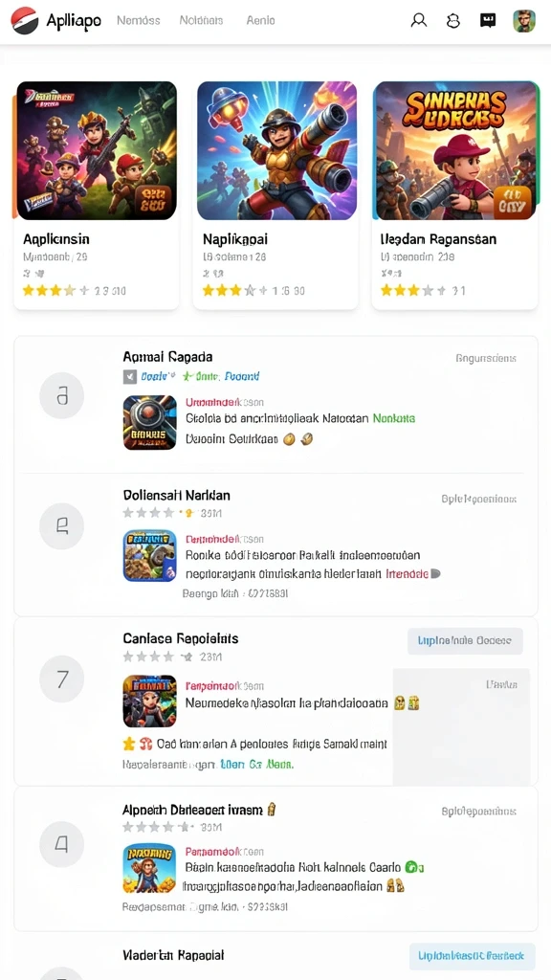Screen dimensions: 551x980
Task: Click the star rating under Aplicansin card
Action: tap(49, 290)
